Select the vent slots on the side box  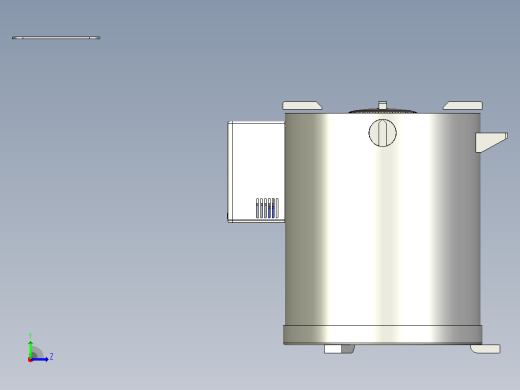(267, 208)
